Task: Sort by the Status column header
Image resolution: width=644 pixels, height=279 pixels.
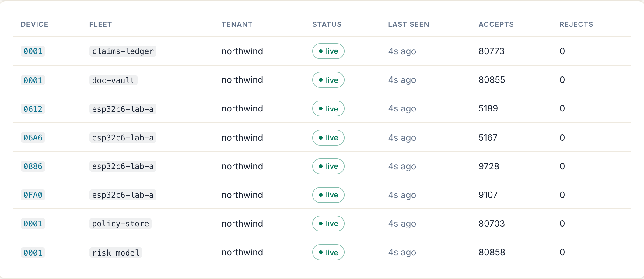Action: [x=327, y=24]
